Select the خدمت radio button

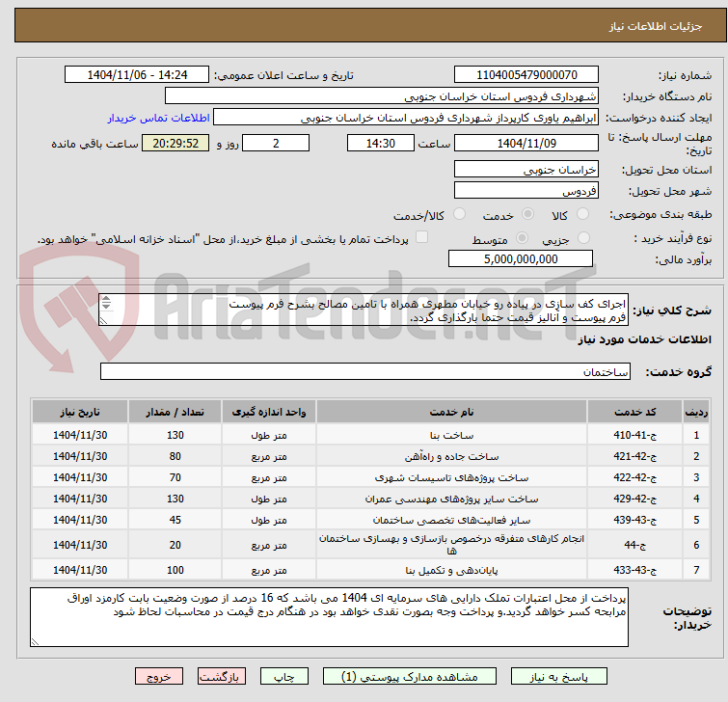(x=527, y=214)
